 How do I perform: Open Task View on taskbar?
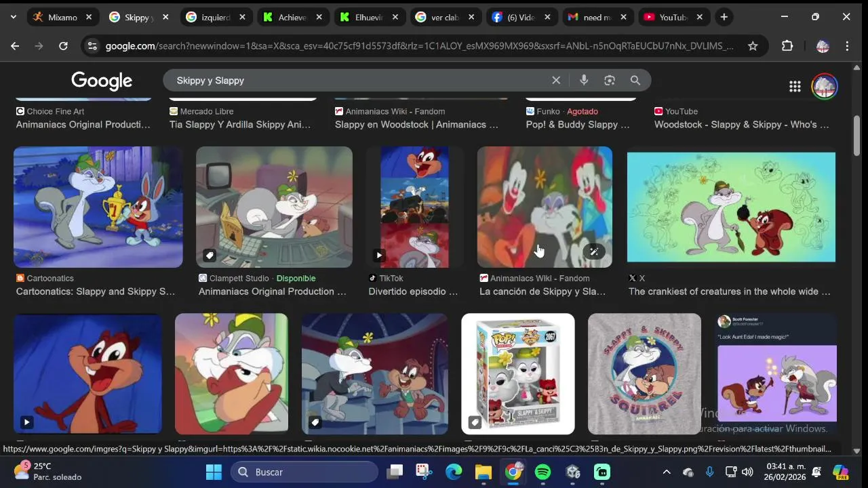coord(395,472)
